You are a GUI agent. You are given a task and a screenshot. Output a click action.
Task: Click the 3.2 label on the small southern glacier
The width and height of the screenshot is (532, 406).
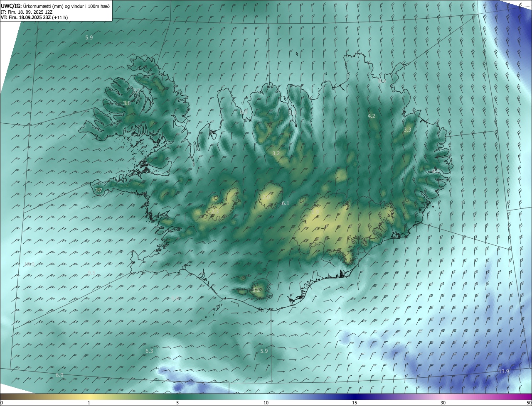(256, 290)
